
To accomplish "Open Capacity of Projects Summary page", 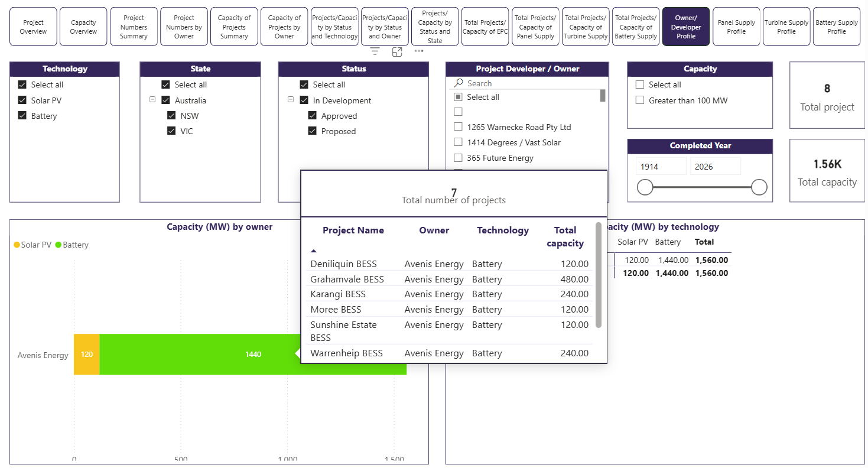I will click(234, 27).
